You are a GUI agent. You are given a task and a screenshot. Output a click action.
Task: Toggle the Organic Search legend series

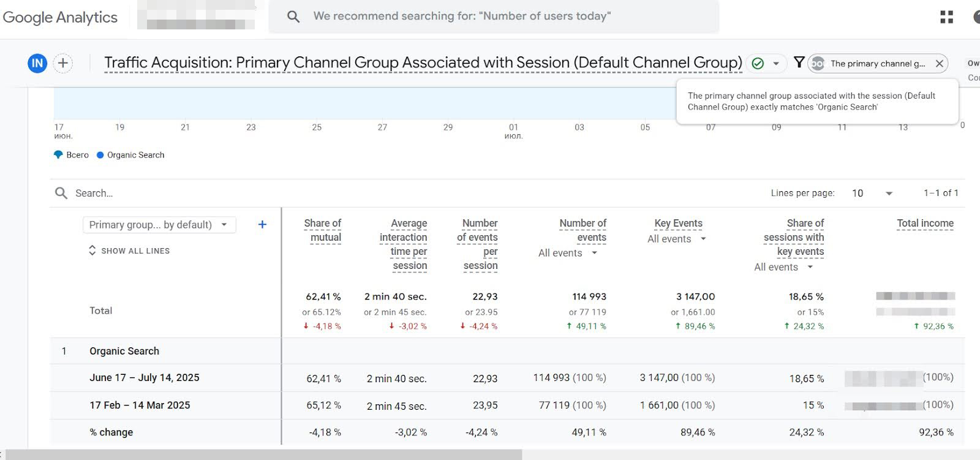130,155
